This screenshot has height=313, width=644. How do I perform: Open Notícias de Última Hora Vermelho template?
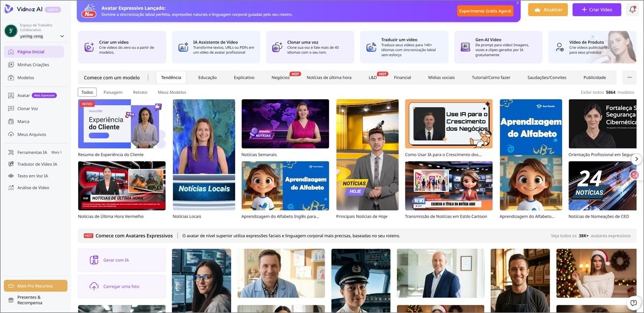[122, 185]
